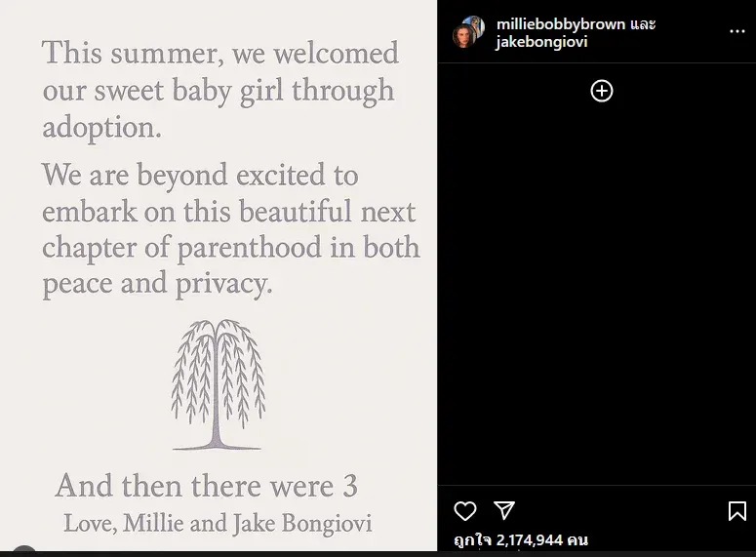Like the post with the heart icon
This screenshot has height=557, width=756.
[465, 510]
